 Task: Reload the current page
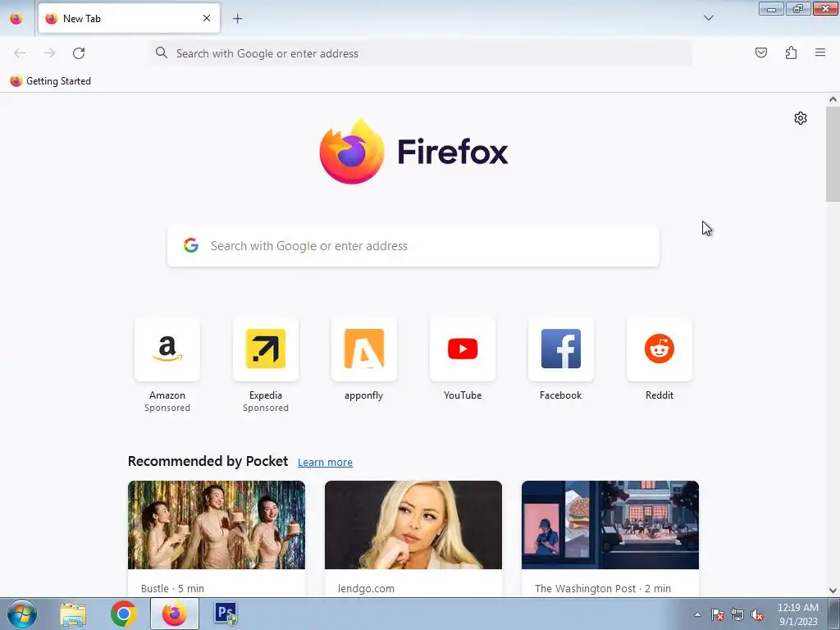tap(79, 53)
